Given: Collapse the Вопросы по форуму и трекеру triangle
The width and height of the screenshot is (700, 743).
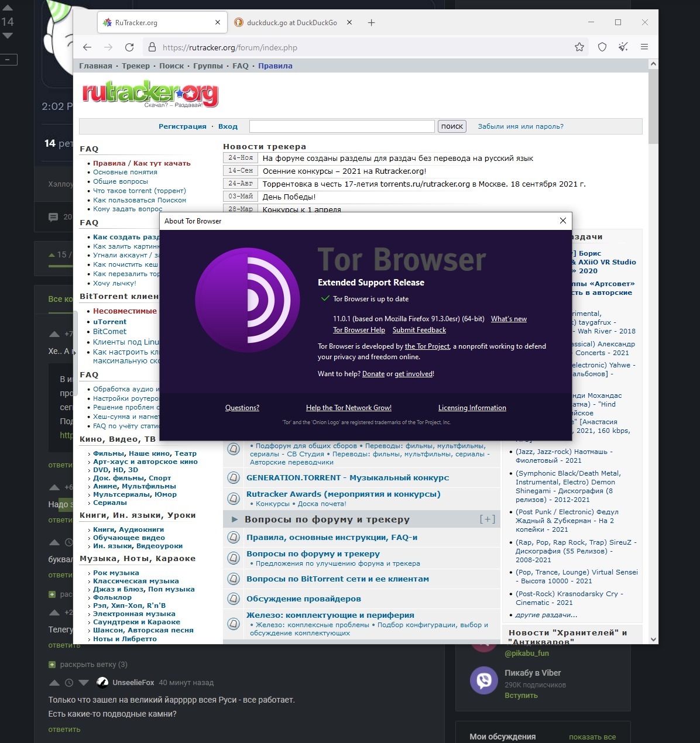Looking at the screenshot, I should 234,520.
